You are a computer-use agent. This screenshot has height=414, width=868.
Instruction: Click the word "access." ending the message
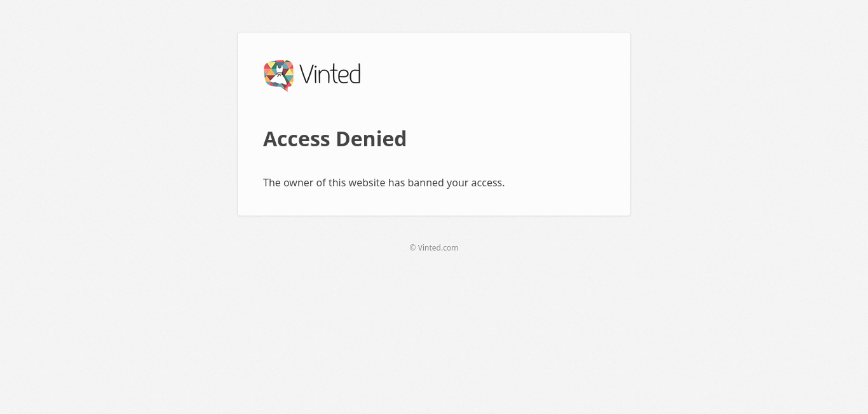click(x=488, y=183)
